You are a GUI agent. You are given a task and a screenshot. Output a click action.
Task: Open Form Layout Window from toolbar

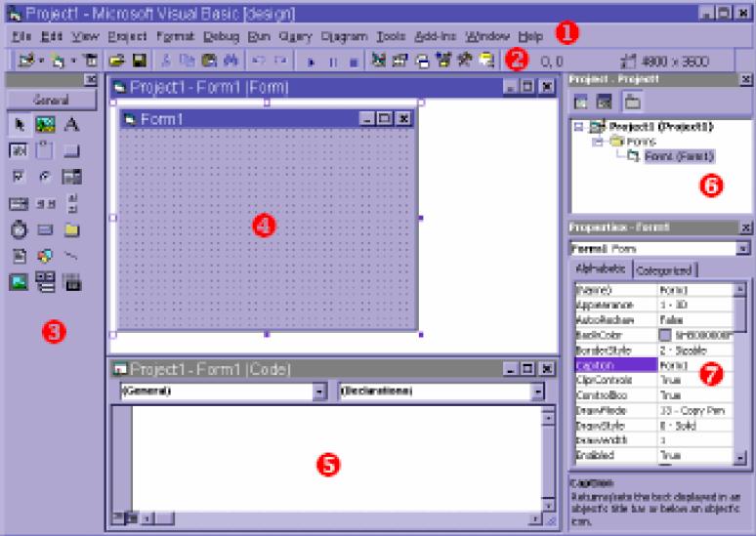(422, 61)
